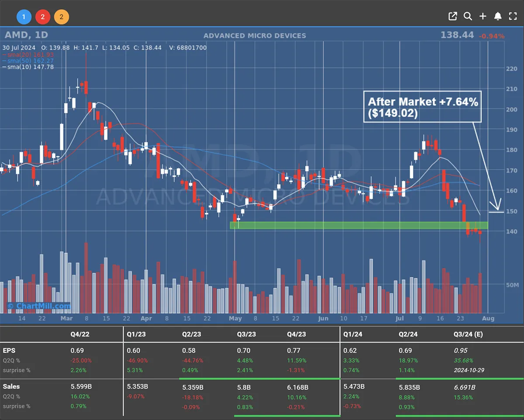Click the Mar date axis label
This screenshot has height=420, width=524.
[66, 318]
